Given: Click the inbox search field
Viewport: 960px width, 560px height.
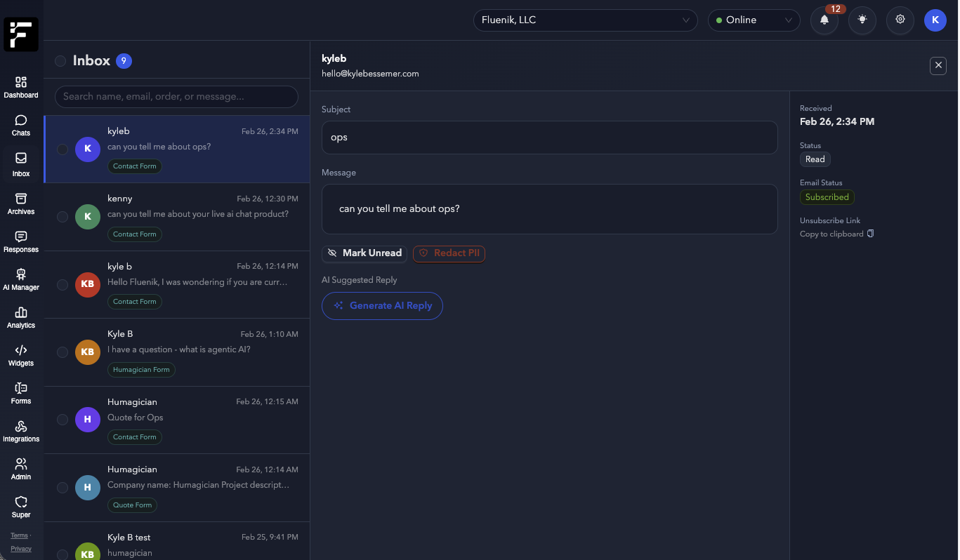Looking at the screenshot, I should click(x=177, y=97).
